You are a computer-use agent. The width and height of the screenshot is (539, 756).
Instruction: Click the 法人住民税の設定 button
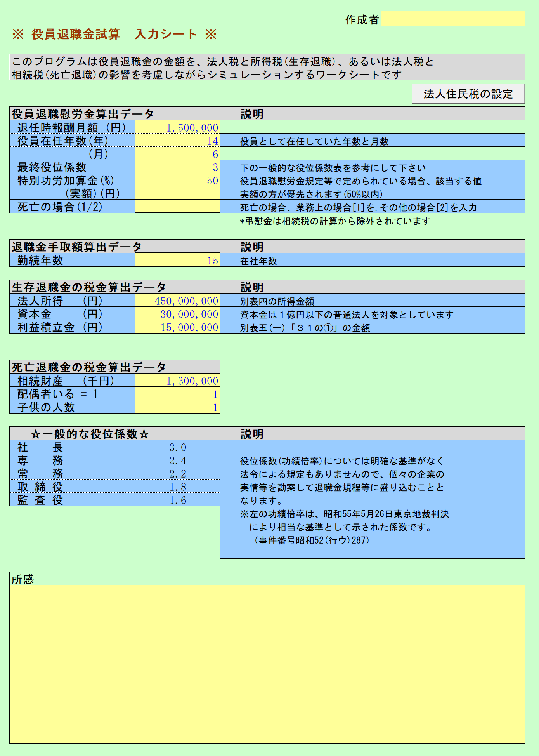[x=468, y=94]
